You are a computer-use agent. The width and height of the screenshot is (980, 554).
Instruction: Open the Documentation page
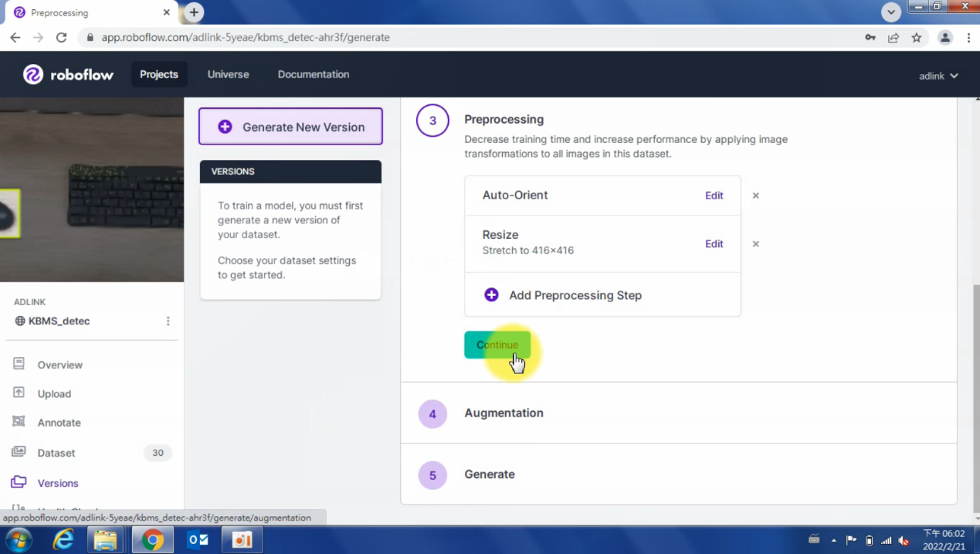(x=313, y=74)
